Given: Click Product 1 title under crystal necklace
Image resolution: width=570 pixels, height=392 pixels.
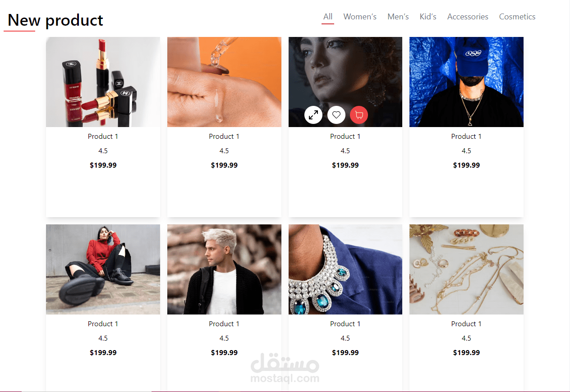Looking at the screenshot, I should point(345,324).
